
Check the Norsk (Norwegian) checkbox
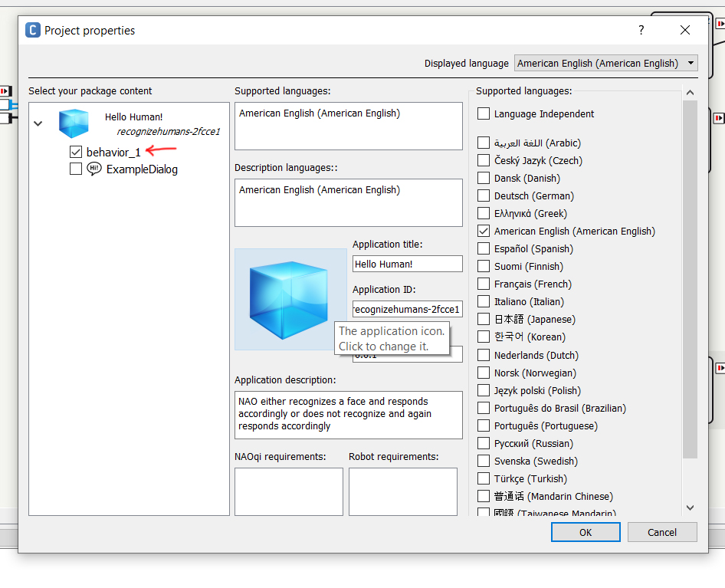coord(483,373)
